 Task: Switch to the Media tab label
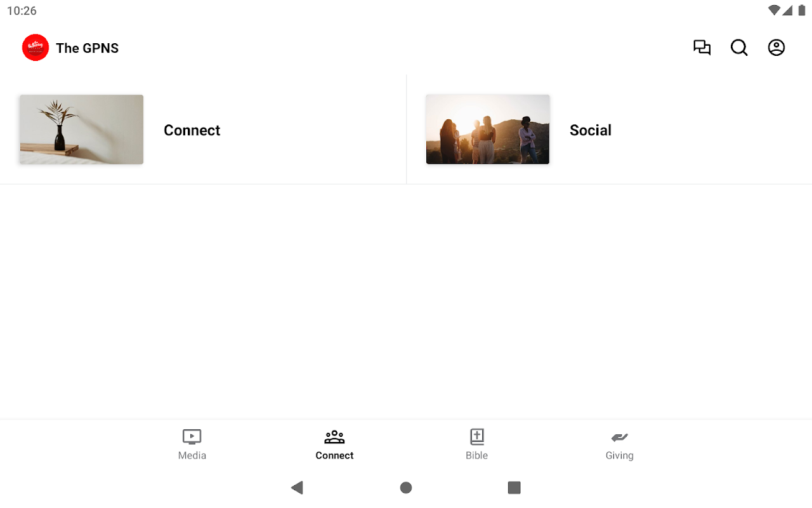192,455
